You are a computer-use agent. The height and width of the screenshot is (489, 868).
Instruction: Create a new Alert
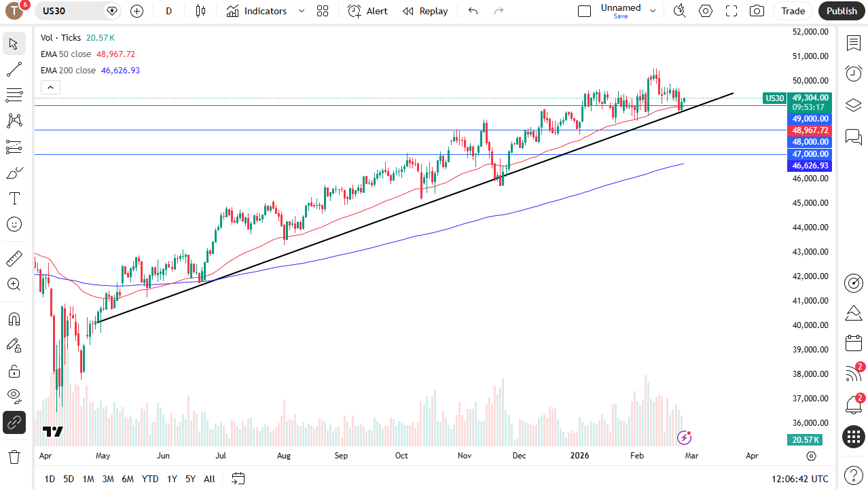click(x=367, y=11)
